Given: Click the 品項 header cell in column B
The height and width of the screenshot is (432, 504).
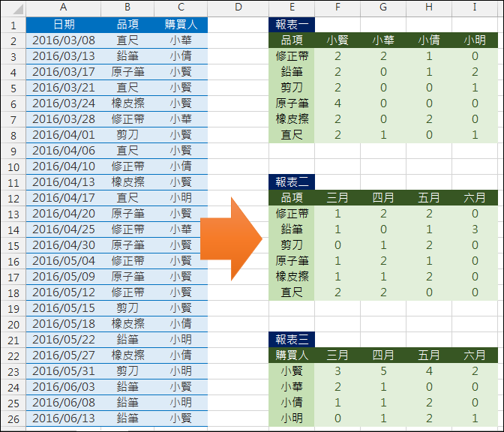Looking at the screenshot, I should [x=127, y=25].
